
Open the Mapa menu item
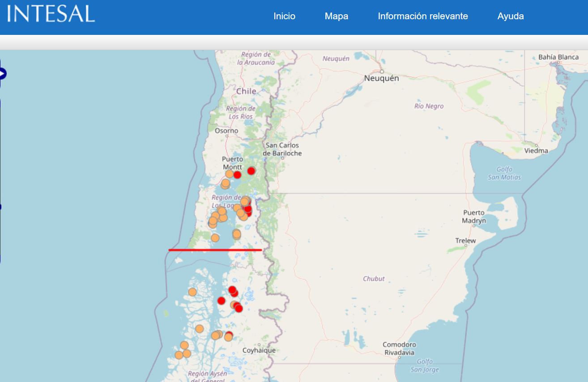[336, 16]
